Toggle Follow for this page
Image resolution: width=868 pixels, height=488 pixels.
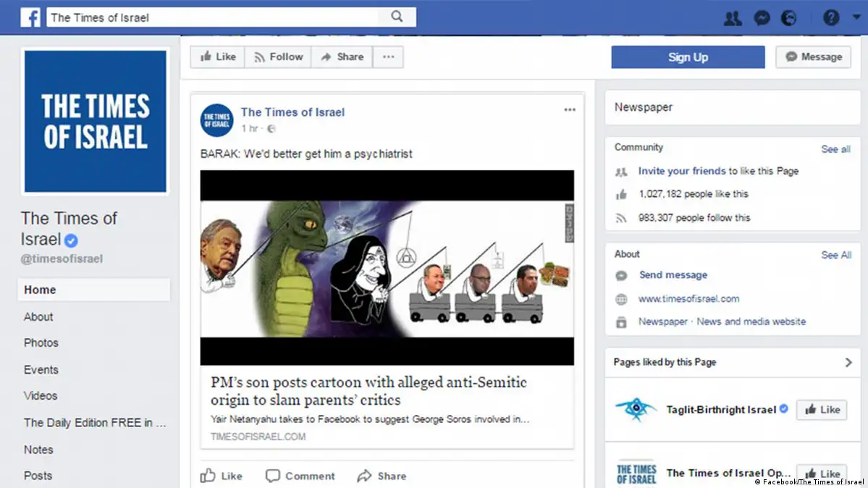pos(278,57)
